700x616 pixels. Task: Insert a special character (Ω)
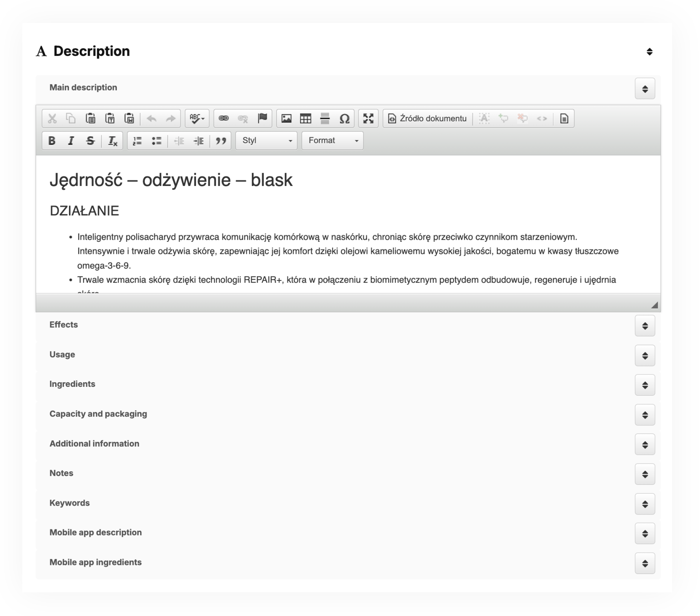pyautogui.click(x=345, y=118)
